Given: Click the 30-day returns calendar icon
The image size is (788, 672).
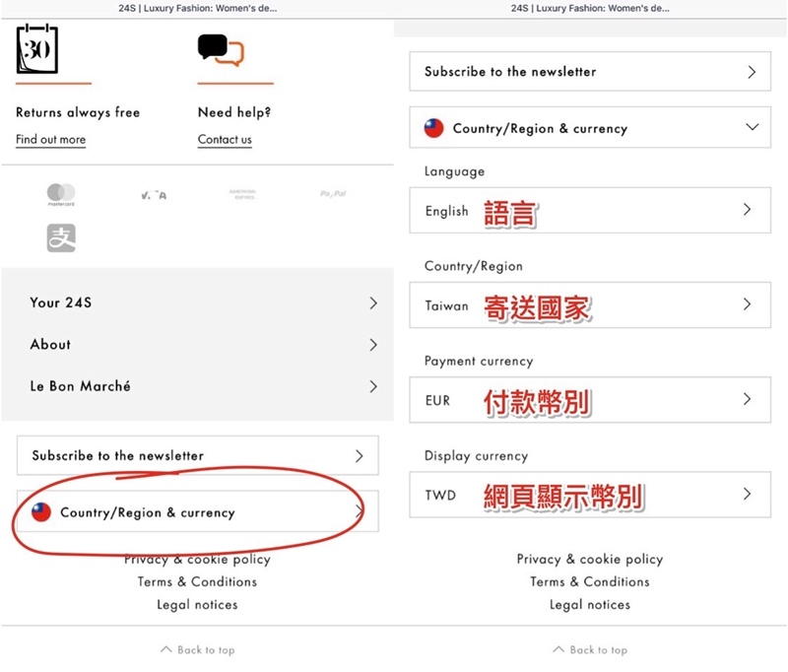Looking at the screenshot, I should pos(37,49).
